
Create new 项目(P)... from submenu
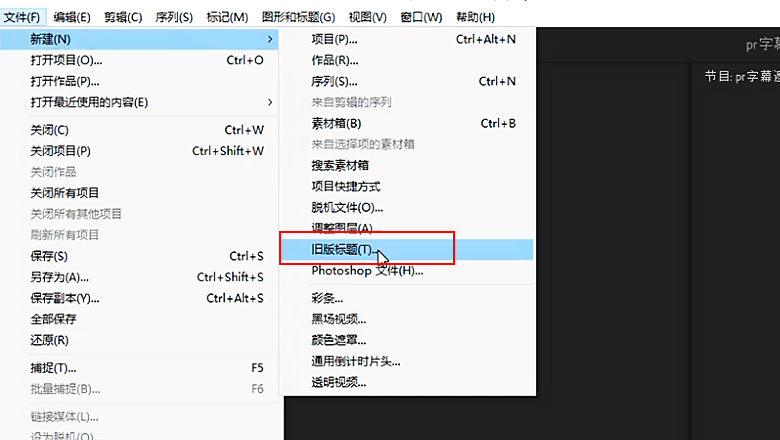coord(407,39)
